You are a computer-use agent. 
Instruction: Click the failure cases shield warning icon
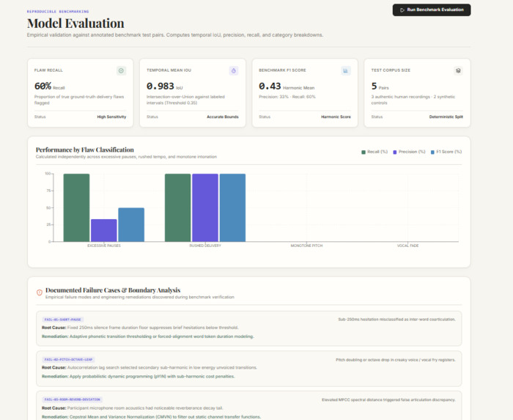[x=40, y=292]
